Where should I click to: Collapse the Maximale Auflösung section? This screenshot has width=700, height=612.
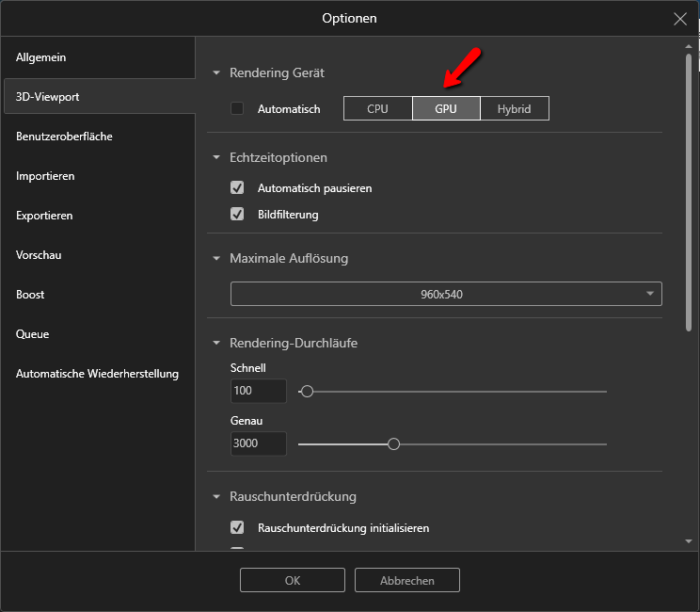click(216, 259)
